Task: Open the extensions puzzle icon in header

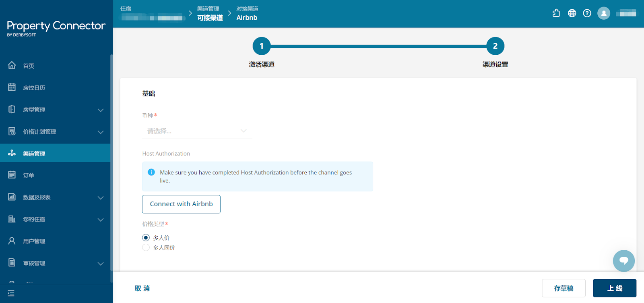Action: 556,13
